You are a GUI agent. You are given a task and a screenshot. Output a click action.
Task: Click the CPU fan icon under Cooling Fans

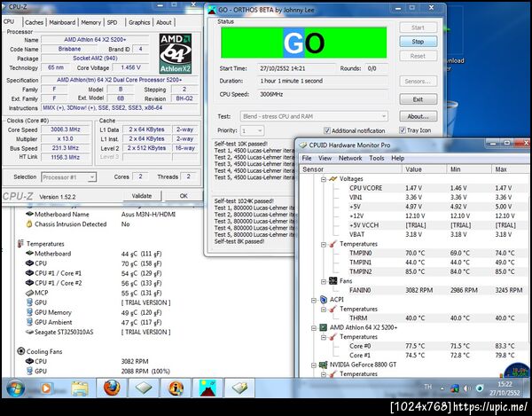click(29, 361)
